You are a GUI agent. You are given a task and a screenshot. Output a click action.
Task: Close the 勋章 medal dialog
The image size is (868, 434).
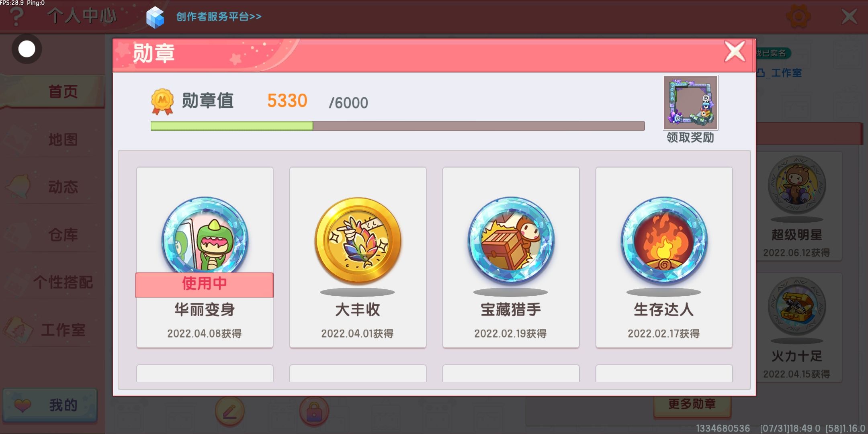735,52
